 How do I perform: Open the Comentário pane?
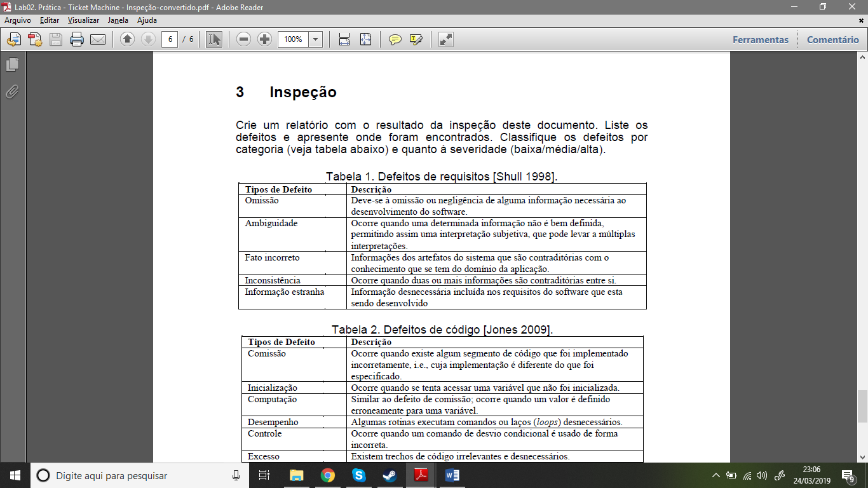click(832, 39)
